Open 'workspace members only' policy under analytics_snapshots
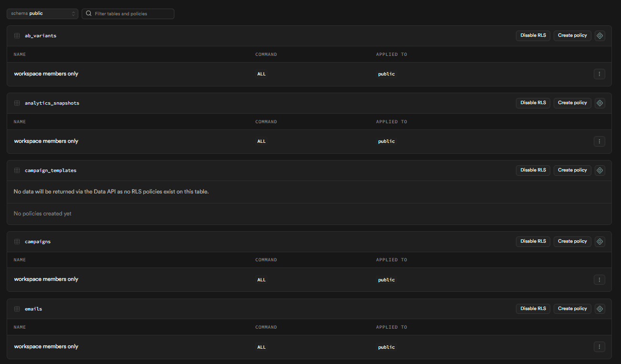 (46, 141)
